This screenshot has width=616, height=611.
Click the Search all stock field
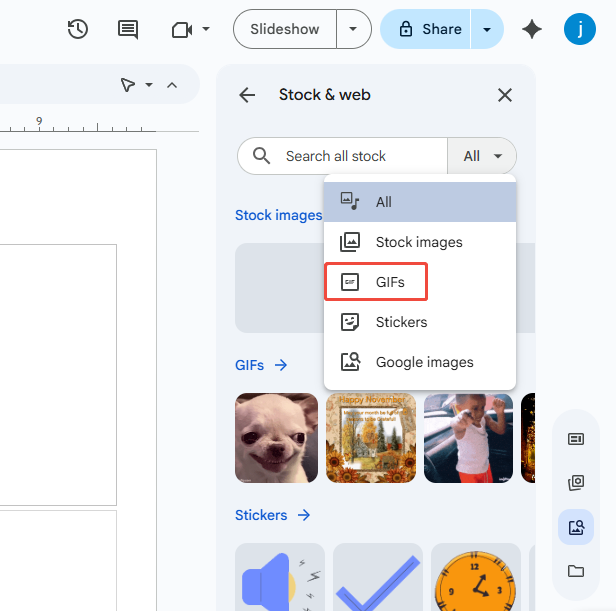click(342, 156)
